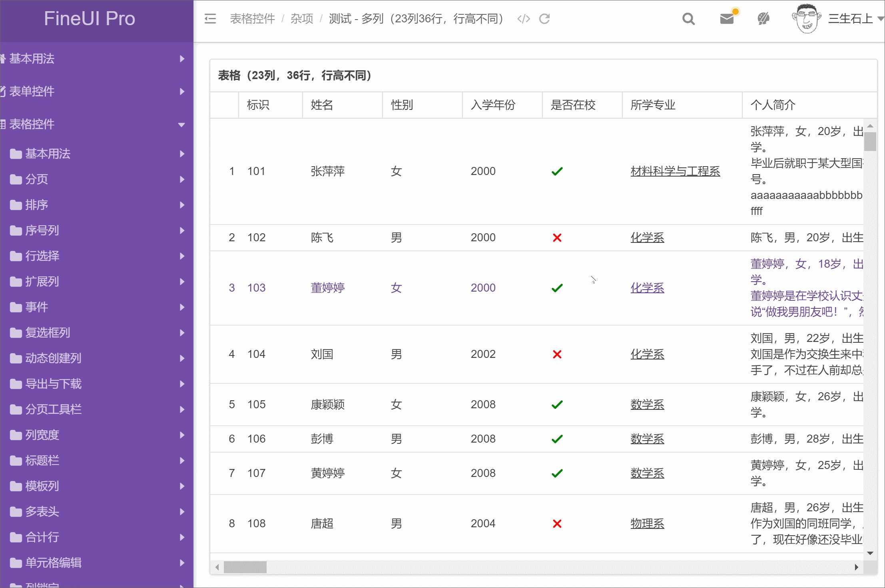Click the 入学年份 column header
Image resolution: width=885 pixels, height=588 pixels.
coord(502,105)
